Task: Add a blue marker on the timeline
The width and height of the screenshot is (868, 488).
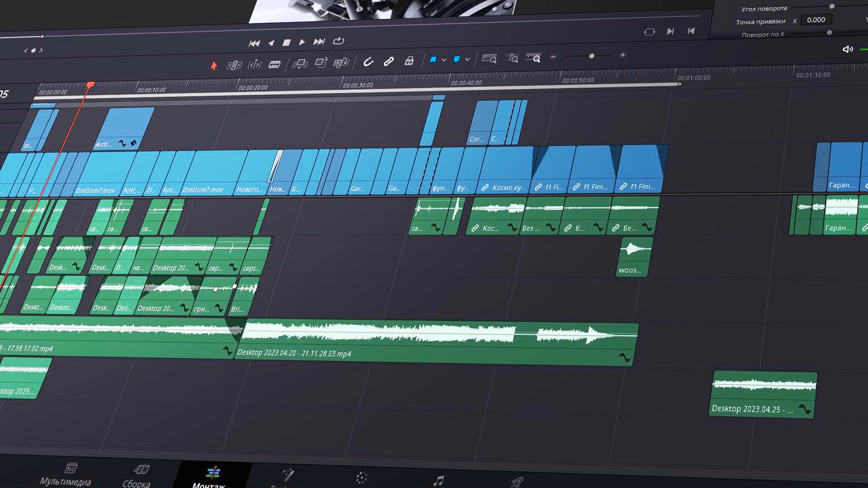Action: 457,59
